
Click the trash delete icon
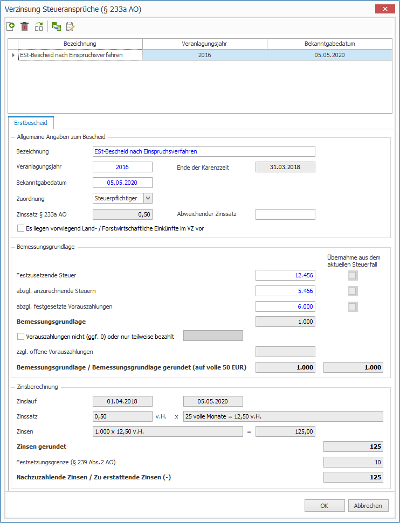click(x=25, y=26)
